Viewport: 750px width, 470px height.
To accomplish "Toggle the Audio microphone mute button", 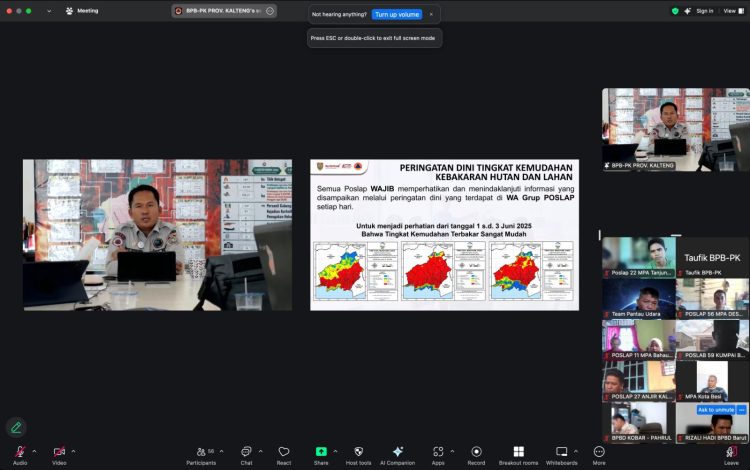I will [20, 452].
